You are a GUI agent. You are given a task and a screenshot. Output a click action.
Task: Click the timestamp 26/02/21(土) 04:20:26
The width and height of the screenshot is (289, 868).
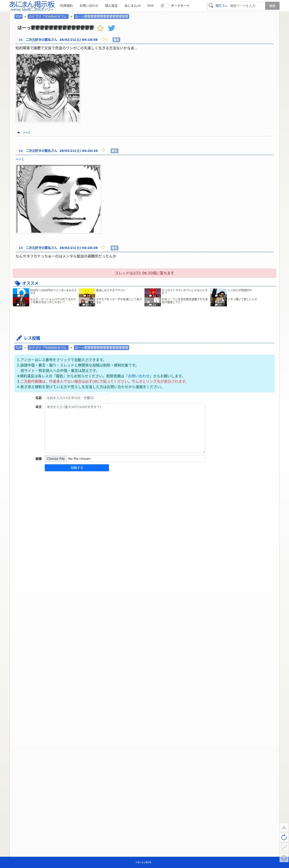coord(79,248)
